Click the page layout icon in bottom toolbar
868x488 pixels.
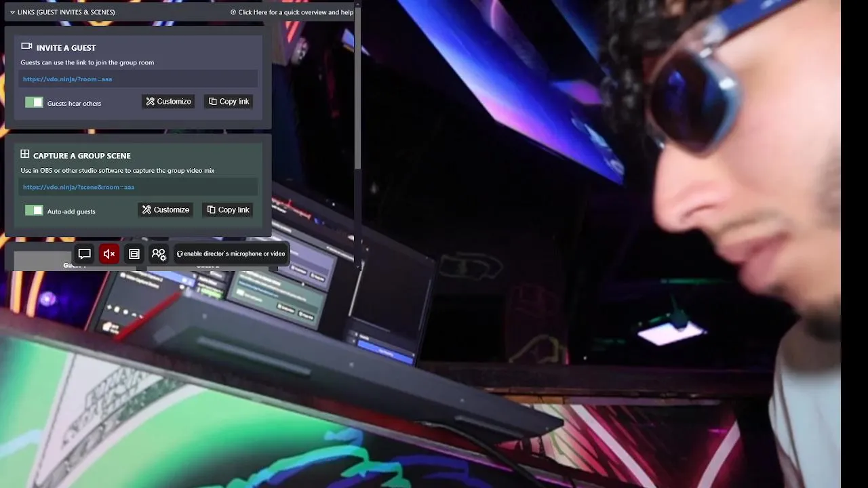click(x=134, y=254)
